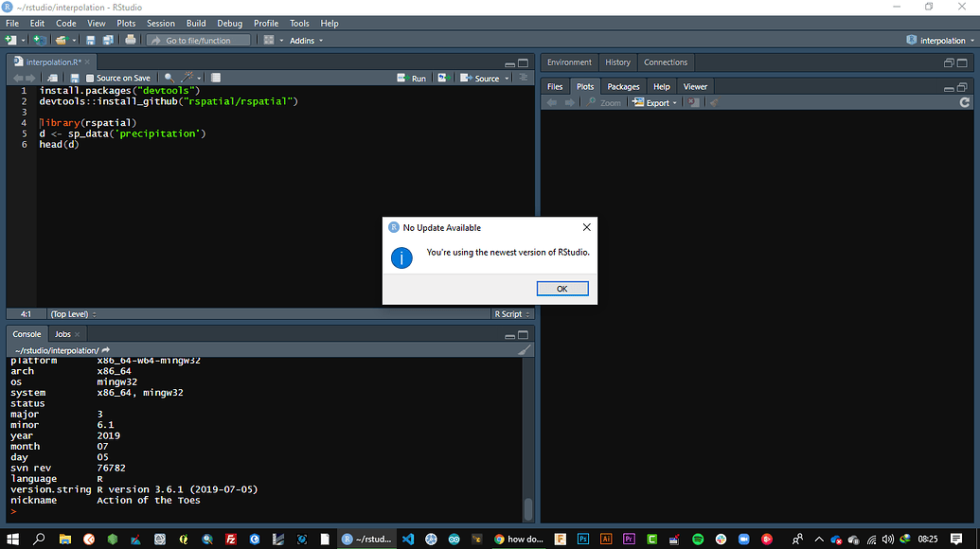The width and height of the screenshot is (980, 549).
Task: Clear console with broom icon
Action: 524,350
